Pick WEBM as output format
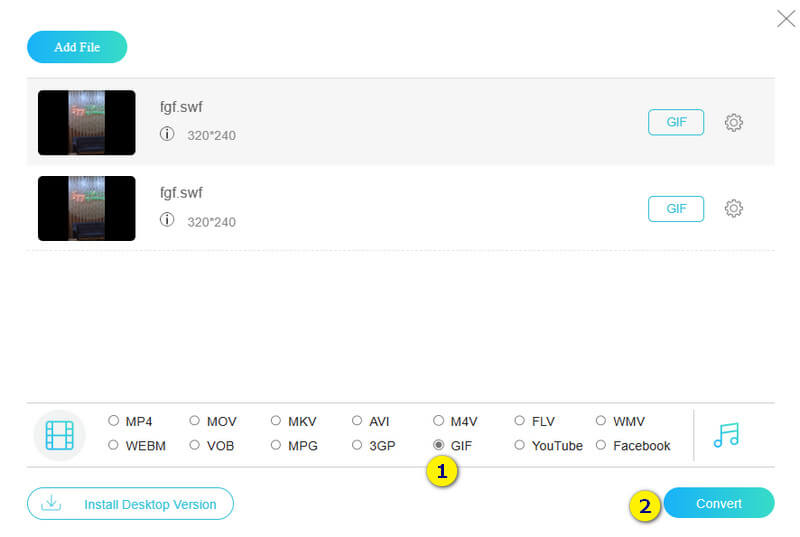 (x=114, y=445)
